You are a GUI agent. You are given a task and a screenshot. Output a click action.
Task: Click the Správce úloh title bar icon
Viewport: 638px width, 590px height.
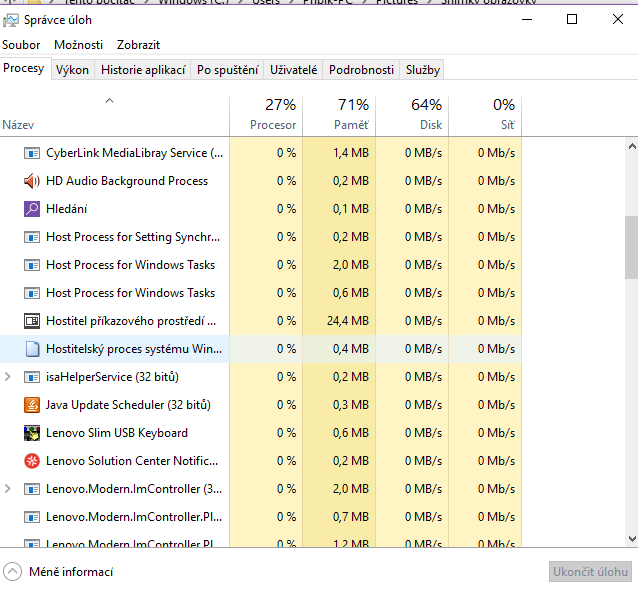tap(11, 19)
